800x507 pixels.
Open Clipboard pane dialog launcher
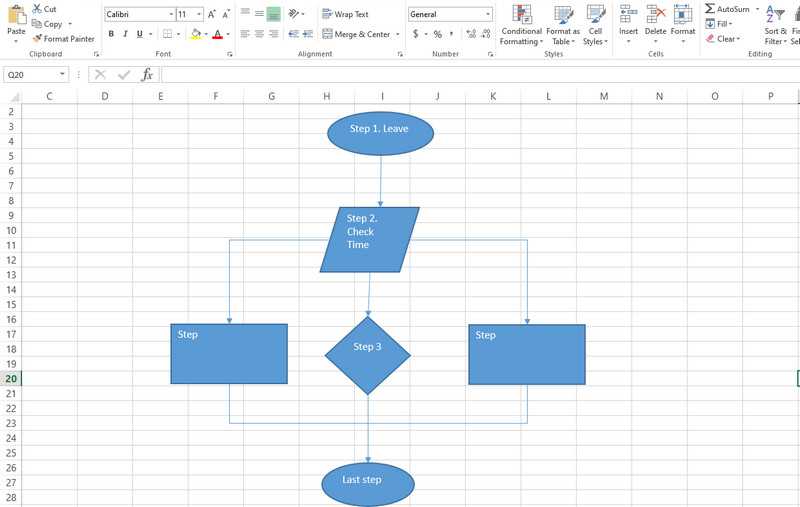(96, 54)
